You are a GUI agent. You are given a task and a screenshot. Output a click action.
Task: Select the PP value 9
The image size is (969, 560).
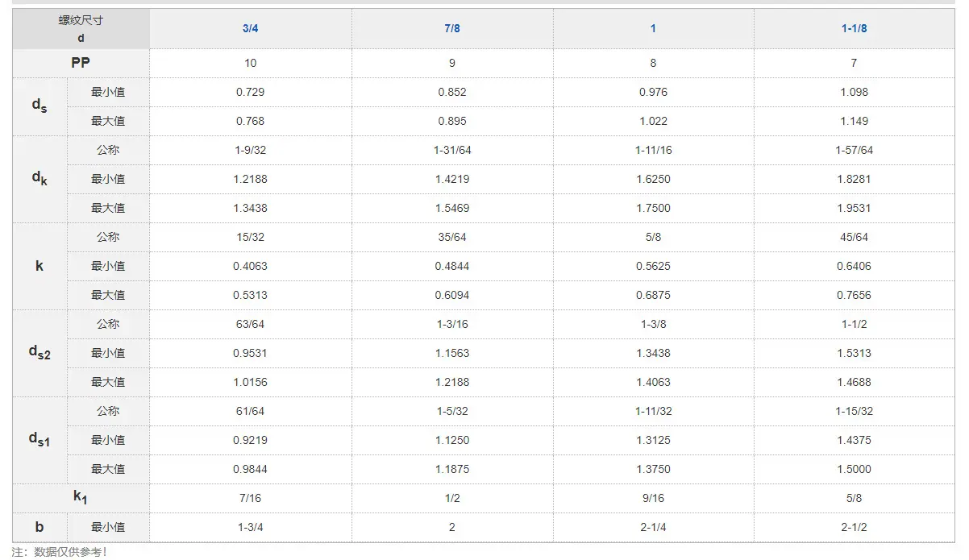coord(452,63)
